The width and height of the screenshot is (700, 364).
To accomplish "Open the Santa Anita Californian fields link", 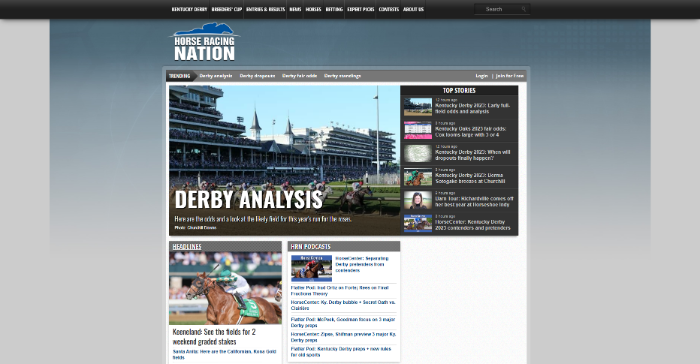I will [225, 355].
